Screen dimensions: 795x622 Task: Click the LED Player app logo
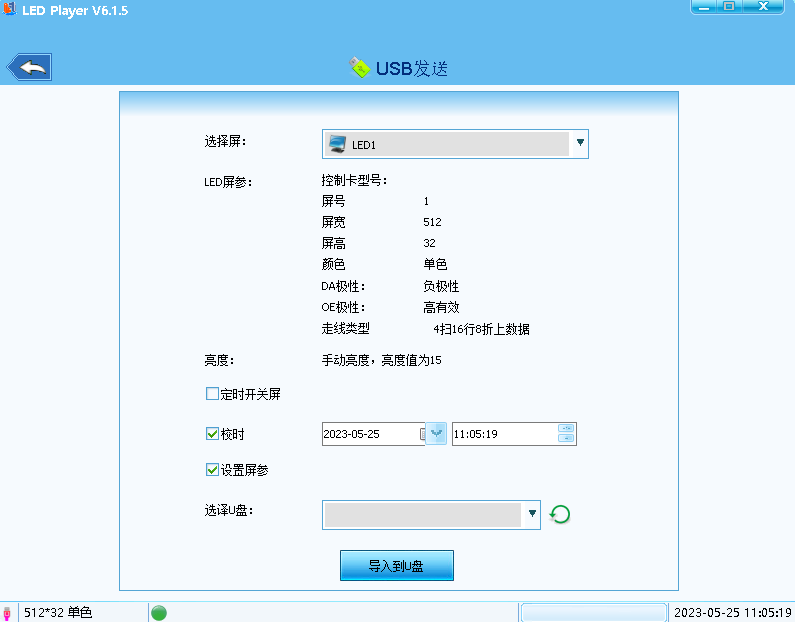10,10
